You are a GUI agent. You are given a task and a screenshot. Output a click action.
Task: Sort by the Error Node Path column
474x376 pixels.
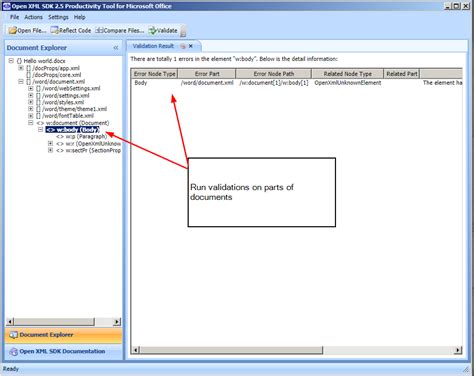[x=274, y=74]
